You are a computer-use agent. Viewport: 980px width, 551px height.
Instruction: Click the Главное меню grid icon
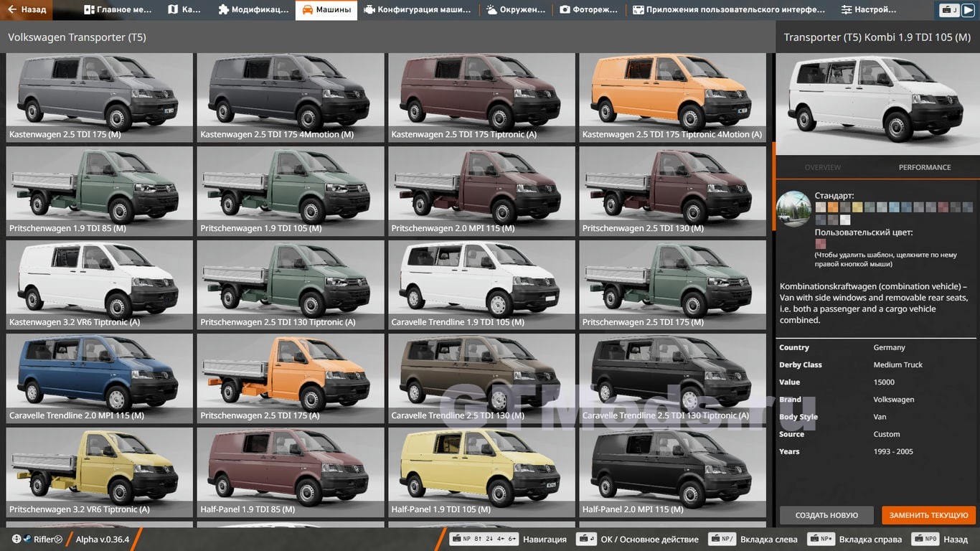click(x=89, y=10)
